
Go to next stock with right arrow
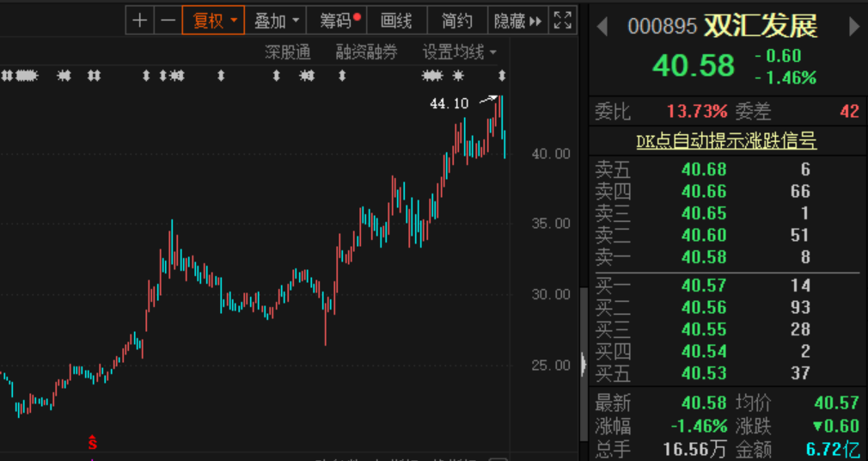[x=854, y=27]
